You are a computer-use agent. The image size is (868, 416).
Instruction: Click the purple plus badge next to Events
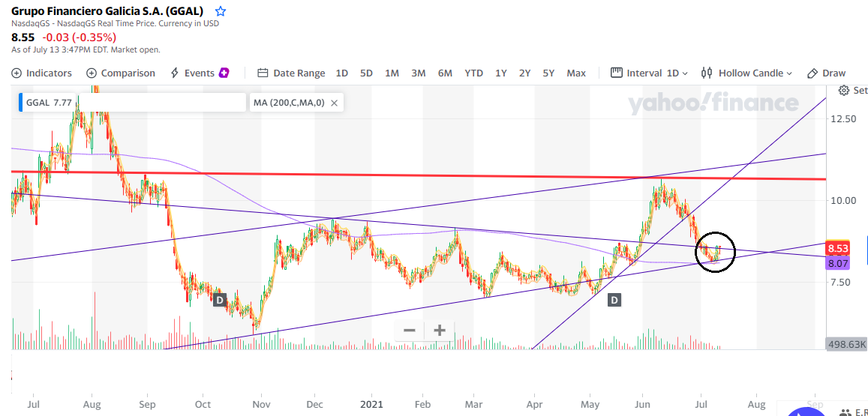coord(224,73)
